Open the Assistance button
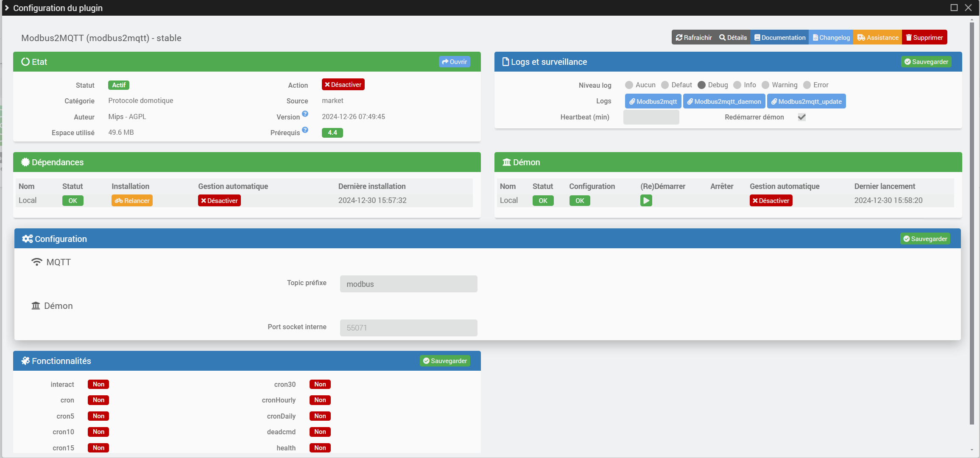The width and height of the screenshot is (980, 458). click(877, 37)
